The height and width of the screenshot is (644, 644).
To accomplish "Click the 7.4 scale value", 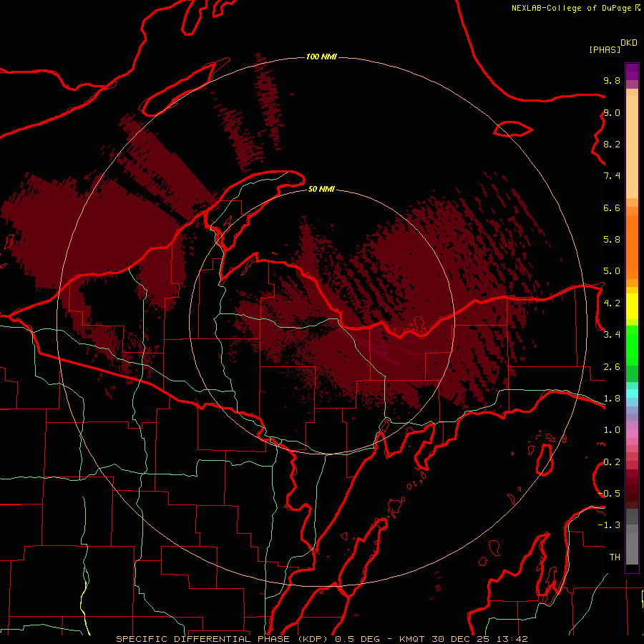I will click(x=612, y=176).
